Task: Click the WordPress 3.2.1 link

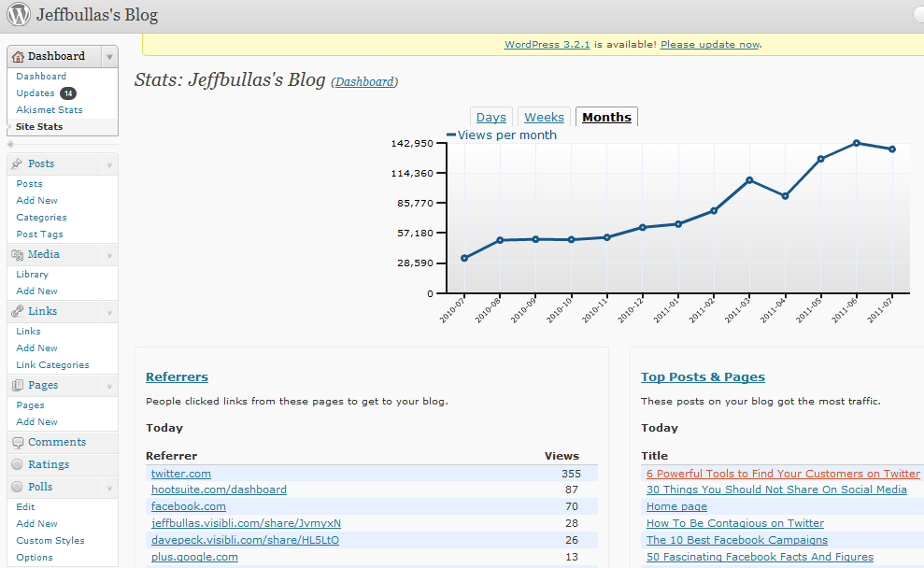Action: 547,44
